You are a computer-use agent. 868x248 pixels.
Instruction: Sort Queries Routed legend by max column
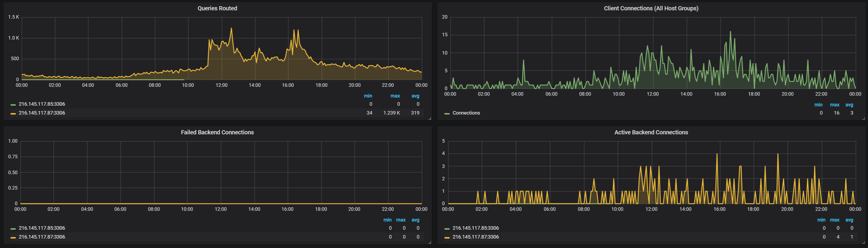(x=395, y=96)
